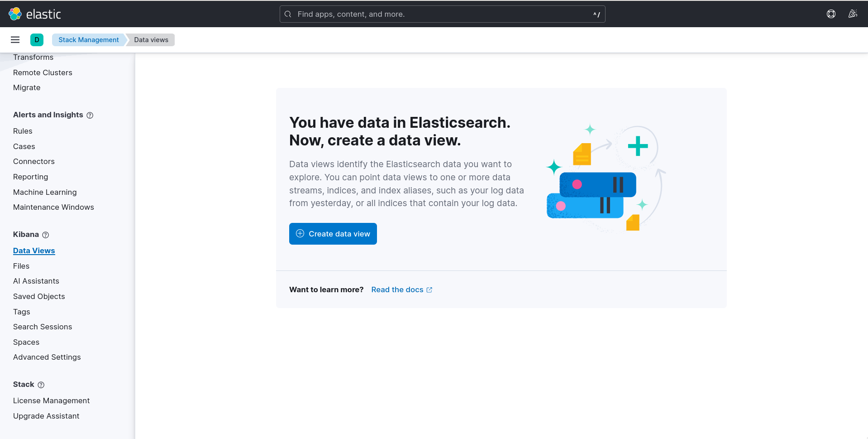The width and height of the screenshot is (868, 439).
Task: Click the Elastic logo
Action: (35, 14)
